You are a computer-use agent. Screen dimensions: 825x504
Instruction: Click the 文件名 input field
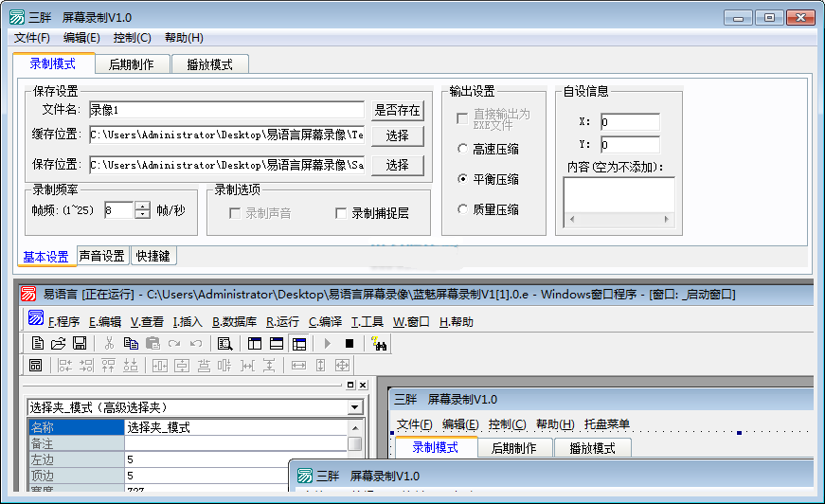tap(226, 110)
